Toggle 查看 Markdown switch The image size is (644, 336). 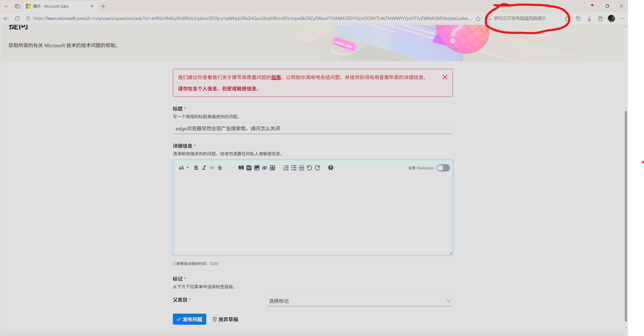pyautogui.click(x=443, y=168)
